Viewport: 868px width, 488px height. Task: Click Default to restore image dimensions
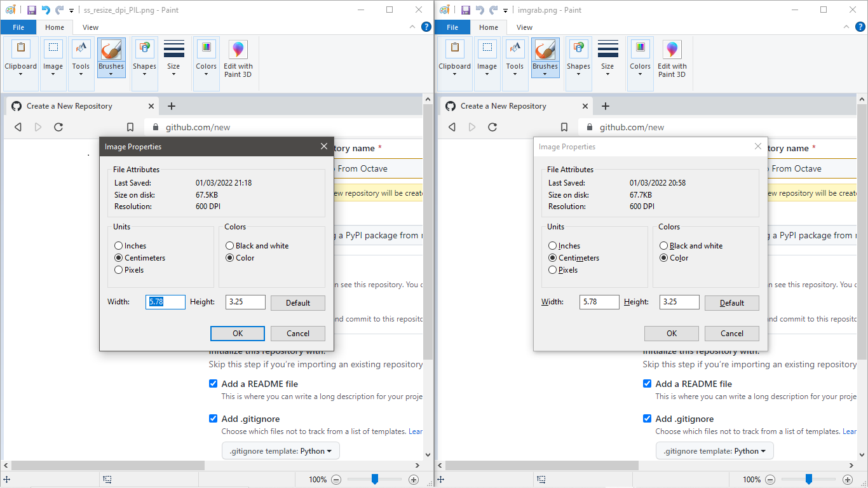click(297, 302)
